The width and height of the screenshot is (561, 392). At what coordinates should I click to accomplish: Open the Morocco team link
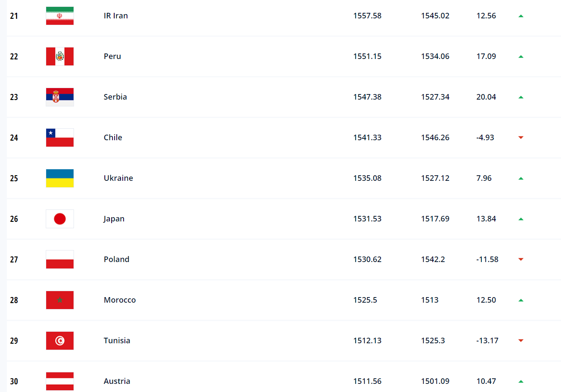click(x=120, y=300)
